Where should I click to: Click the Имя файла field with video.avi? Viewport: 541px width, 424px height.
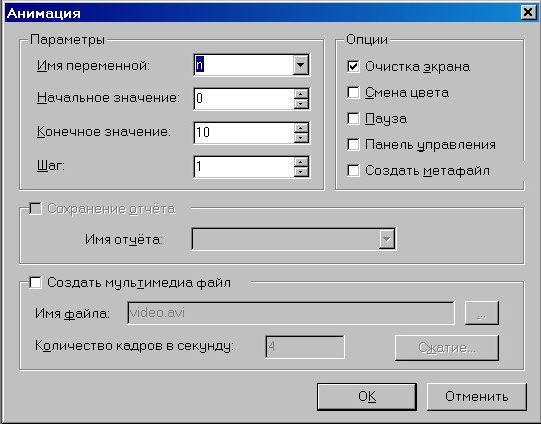click(291, 313)
